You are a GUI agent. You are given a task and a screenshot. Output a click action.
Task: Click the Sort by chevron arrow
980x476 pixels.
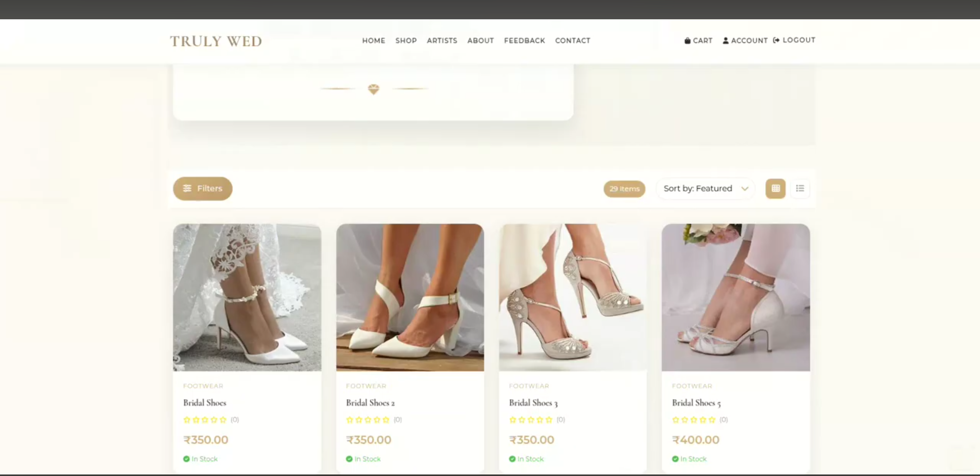pos(745,189)
